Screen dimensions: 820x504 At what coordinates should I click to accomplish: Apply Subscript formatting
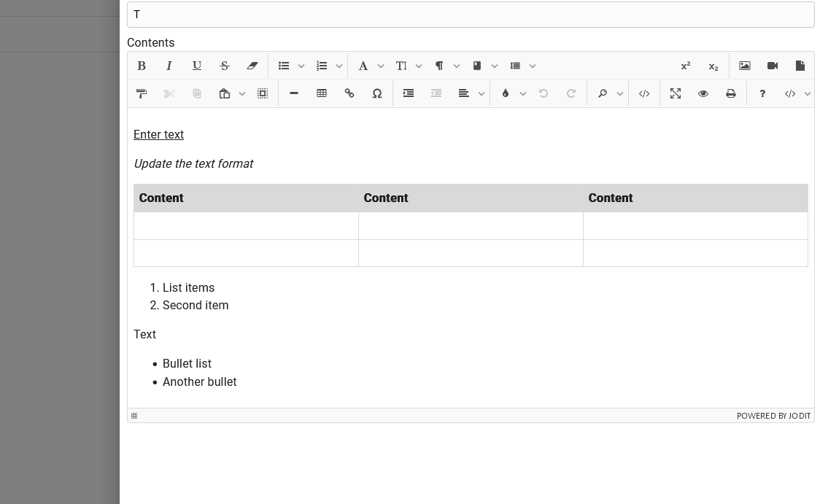coord(713,66)
